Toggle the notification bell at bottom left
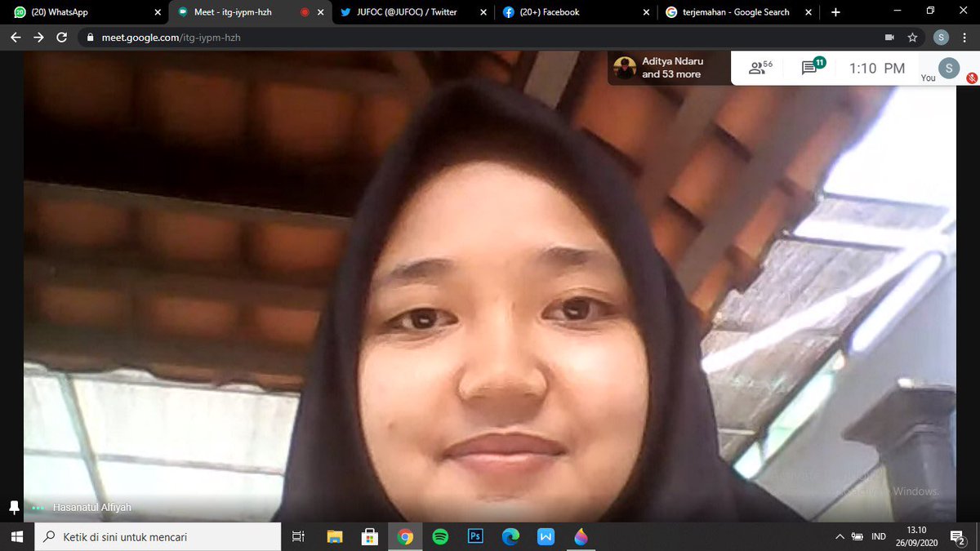 (x=13, y=507)
